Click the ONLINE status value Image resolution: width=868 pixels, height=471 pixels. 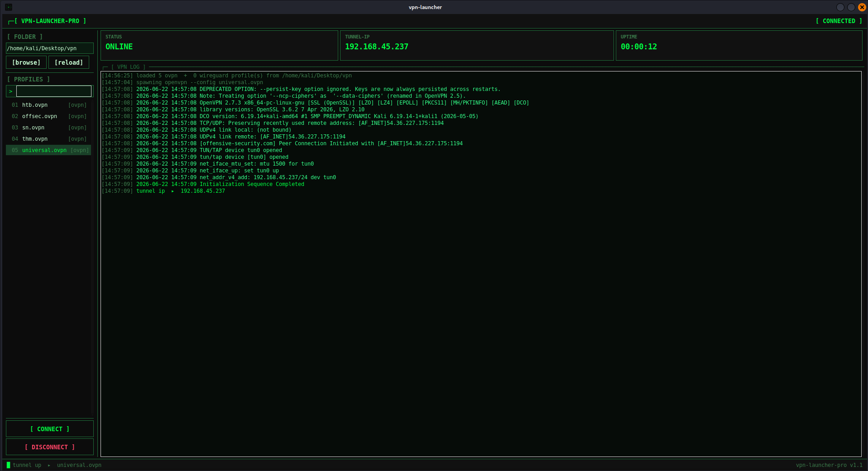pos(119,47)
